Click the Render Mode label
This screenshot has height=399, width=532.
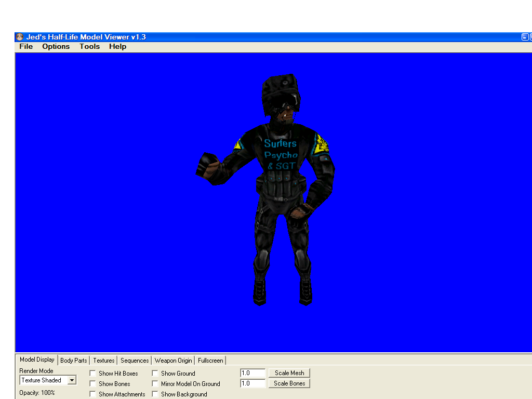tap(36, 371)
